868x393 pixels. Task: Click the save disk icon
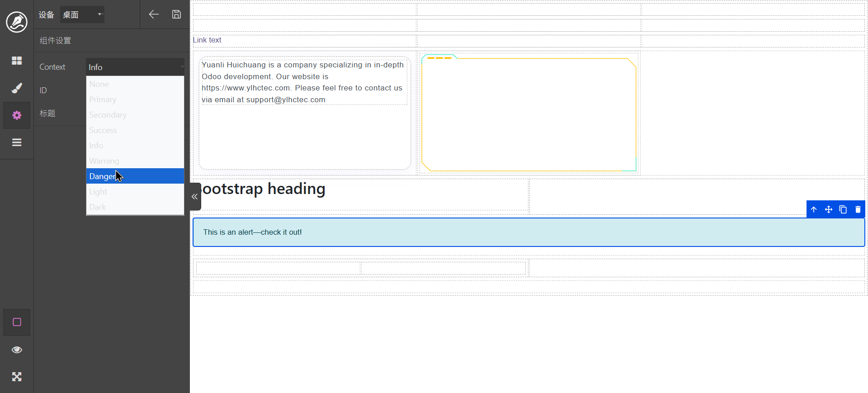pyautogui.click(x=176, y=14)
